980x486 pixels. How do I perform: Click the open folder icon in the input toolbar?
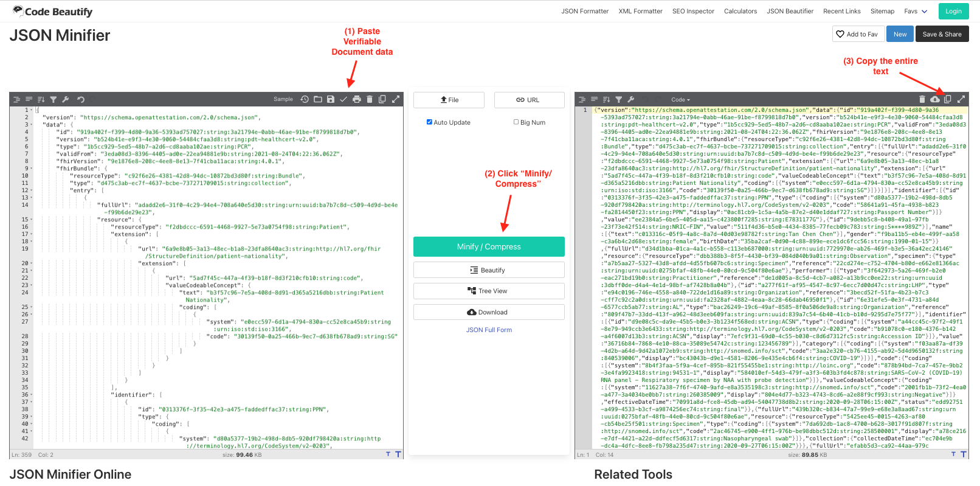pyautogui.click(x=318, y=99)
